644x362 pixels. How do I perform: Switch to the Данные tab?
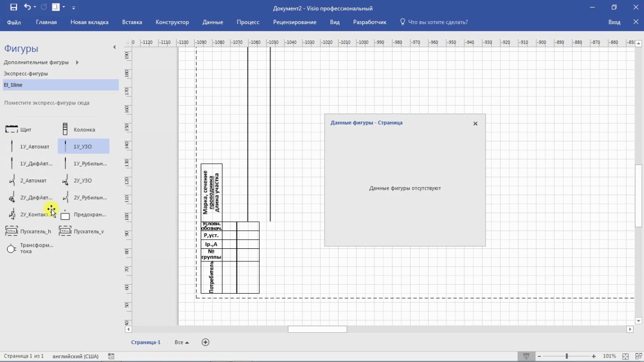point(213,22)
